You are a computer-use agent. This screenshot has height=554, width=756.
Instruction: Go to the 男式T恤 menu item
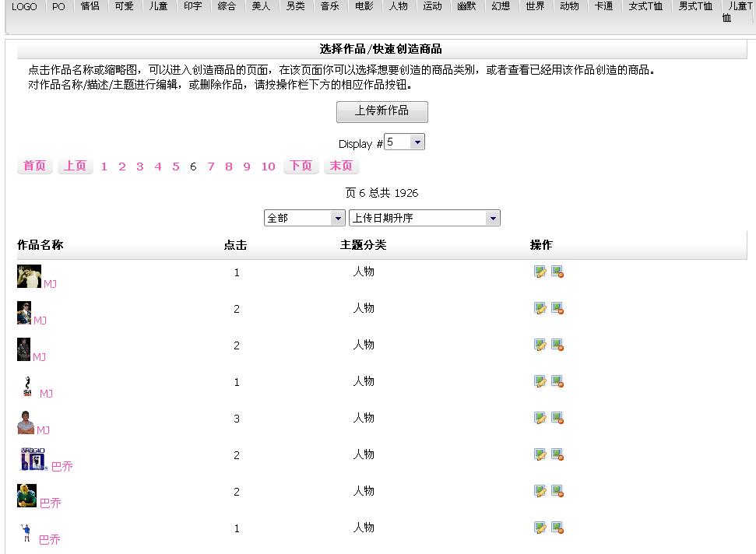[694, 7]
